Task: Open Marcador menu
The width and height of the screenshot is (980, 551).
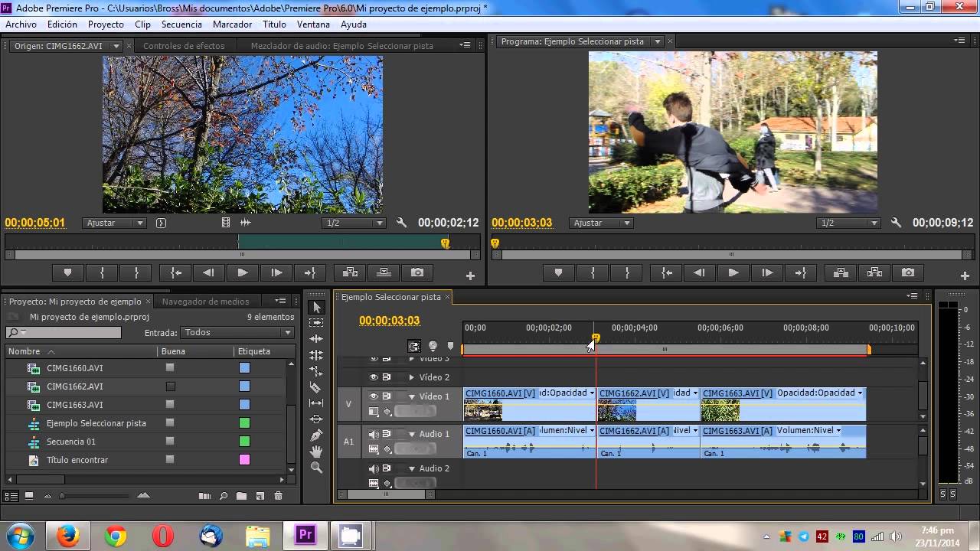Action: click(232, 24)
